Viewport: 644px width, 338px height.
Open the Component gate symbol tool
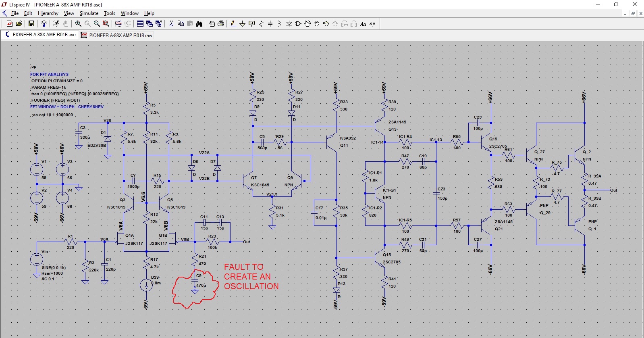click(298, 24)
